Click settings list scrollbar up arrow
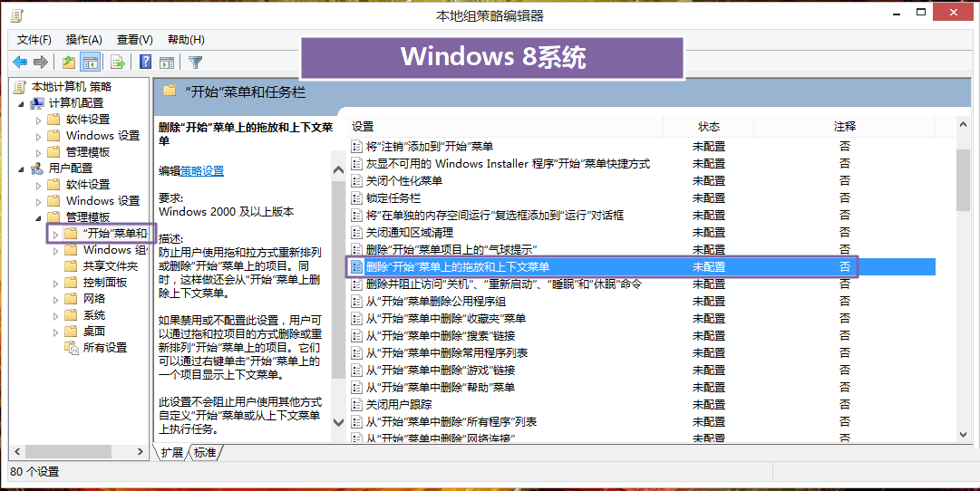 pyautogui.click(x=963, y=125)
